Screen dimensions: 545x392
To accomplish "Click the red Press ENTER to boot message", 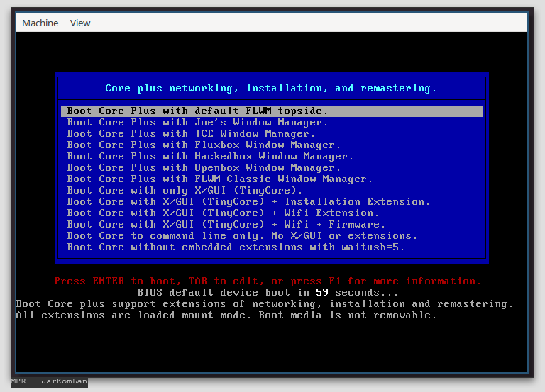I will [268, 281].
